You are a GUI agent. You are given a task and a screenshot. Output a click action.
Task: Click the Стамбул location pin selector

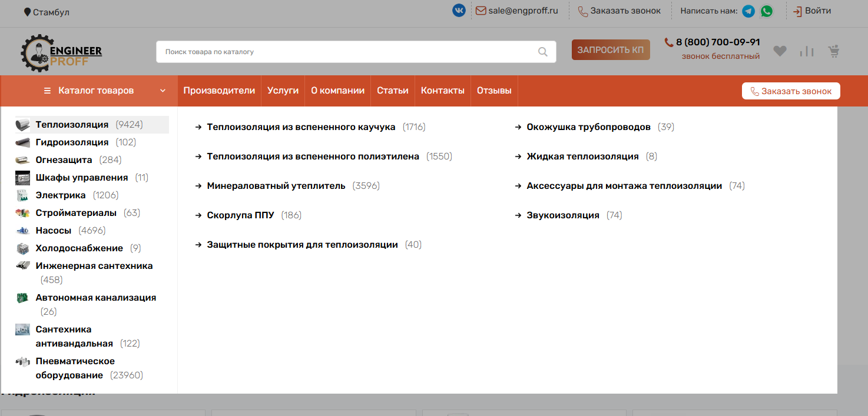tap(47, 12)
